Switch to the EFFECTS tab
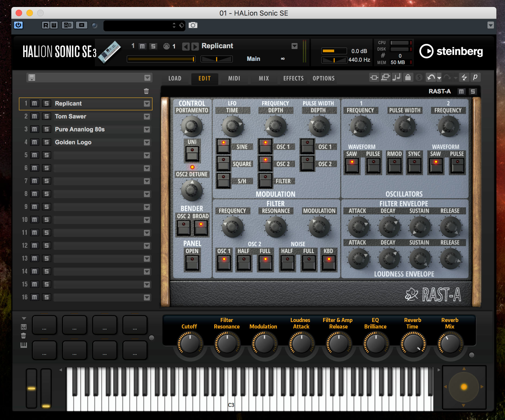The image size is (505, 420). coord(293,78)
